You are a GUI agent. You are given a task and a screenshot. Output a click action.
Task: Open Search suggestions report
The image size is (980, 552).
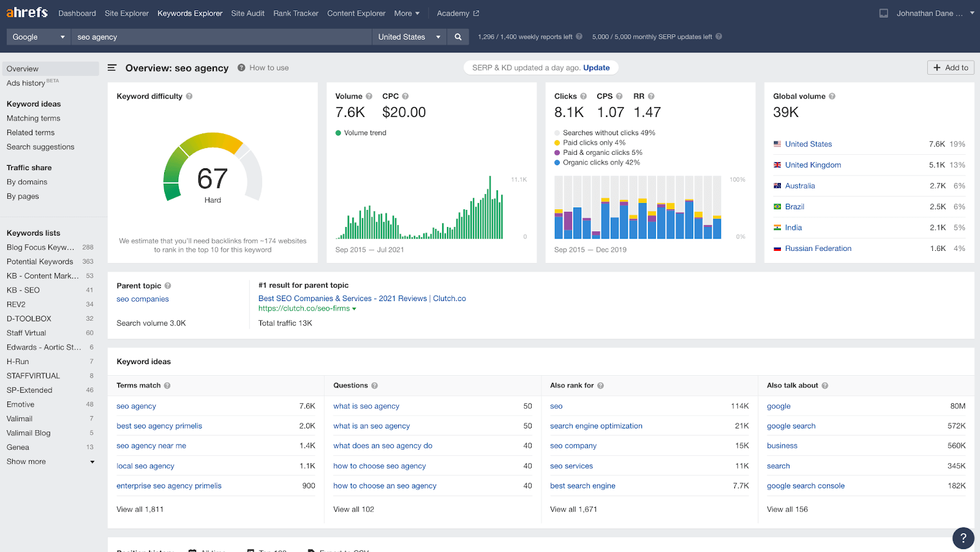pyautogui.click(x=40, y=147)
